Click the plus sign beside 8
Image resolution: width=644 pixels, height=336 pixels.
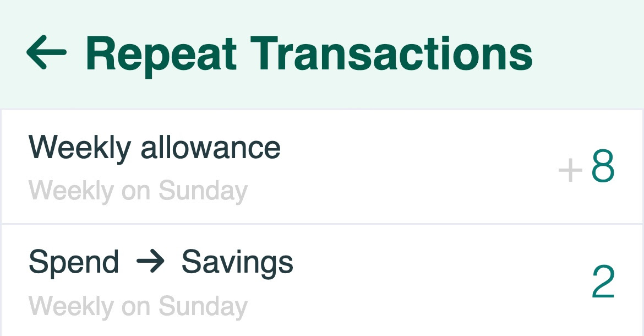coord(570,170)
